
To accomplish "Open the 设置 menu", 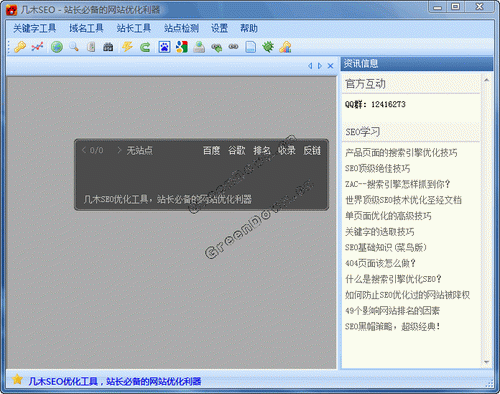I will 219,28.
